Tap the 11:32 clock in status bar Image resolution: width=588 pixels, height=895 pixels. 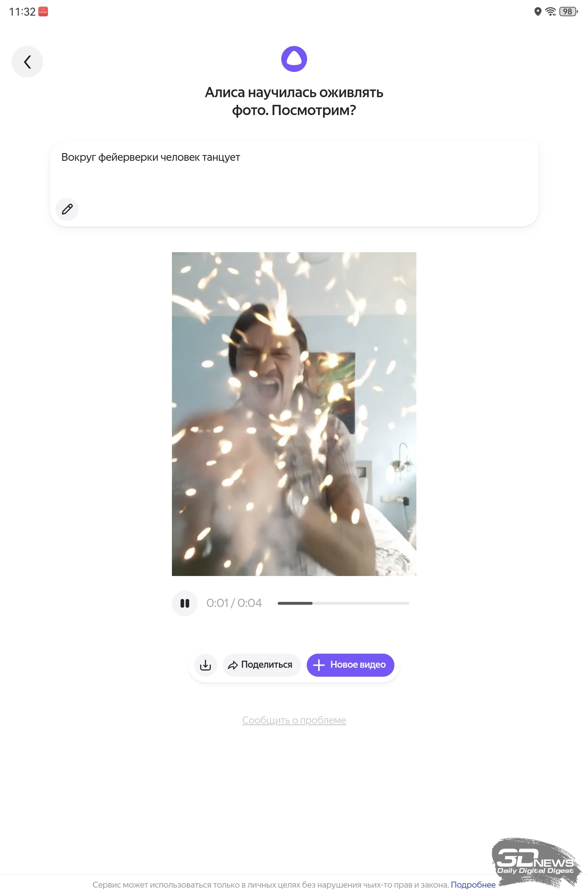pyautogui.click(x=22, y=12)
